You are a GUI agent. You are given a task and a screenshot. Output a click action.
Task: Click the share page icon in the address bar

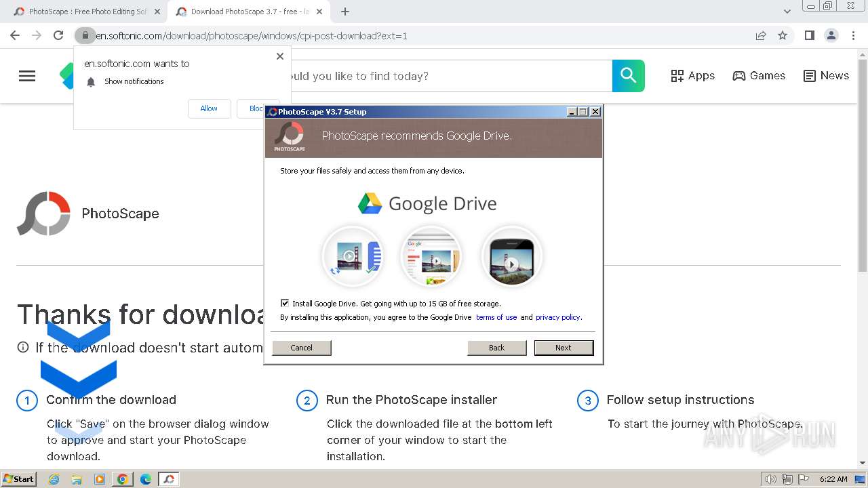761,35
